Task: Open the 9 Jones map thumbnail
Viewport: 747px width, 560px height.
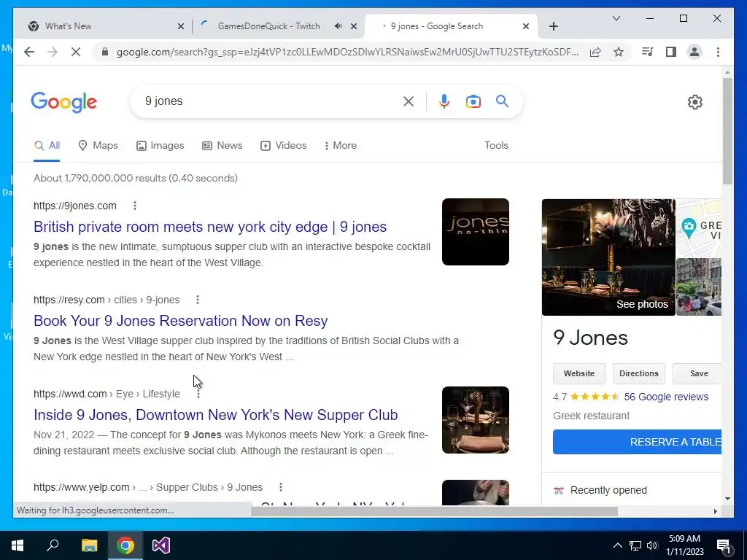Action: pos(699,228)
